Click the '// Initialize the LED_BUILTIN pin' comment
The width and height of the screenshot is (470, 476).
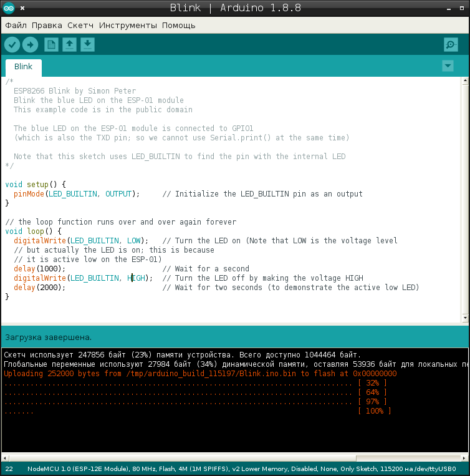pyautogui.click(x=262, y=194)
